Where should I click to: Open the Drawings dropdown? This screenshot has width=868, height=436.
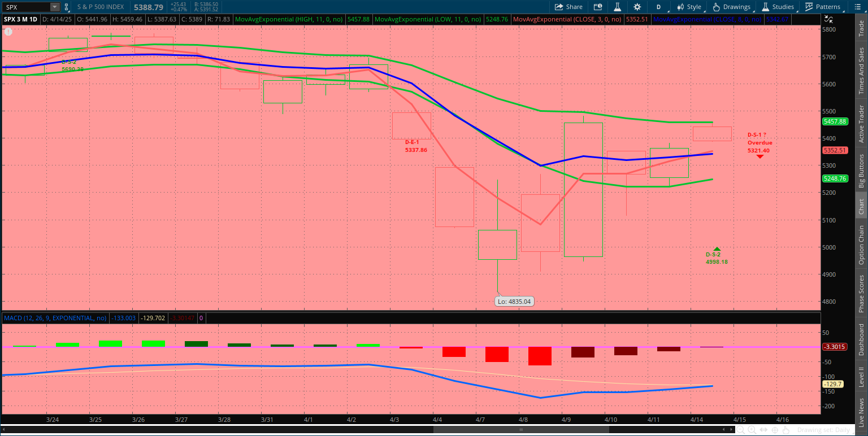tap(731, 7)
